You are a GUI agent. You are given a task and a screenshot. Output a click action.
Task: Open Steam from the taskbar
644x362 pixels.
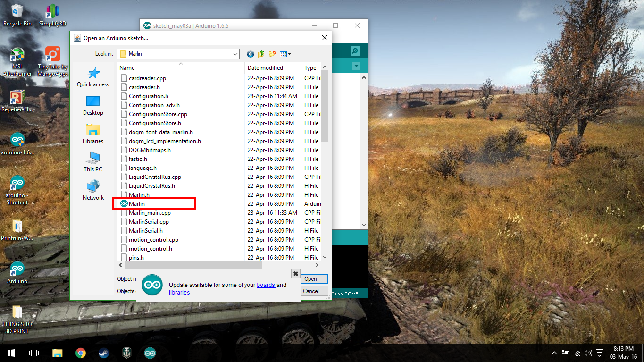point(104,353)
